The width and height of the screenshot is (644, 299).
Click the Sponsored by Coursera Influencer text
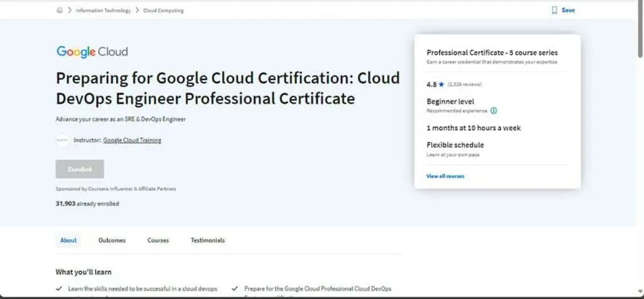[116, 189]
